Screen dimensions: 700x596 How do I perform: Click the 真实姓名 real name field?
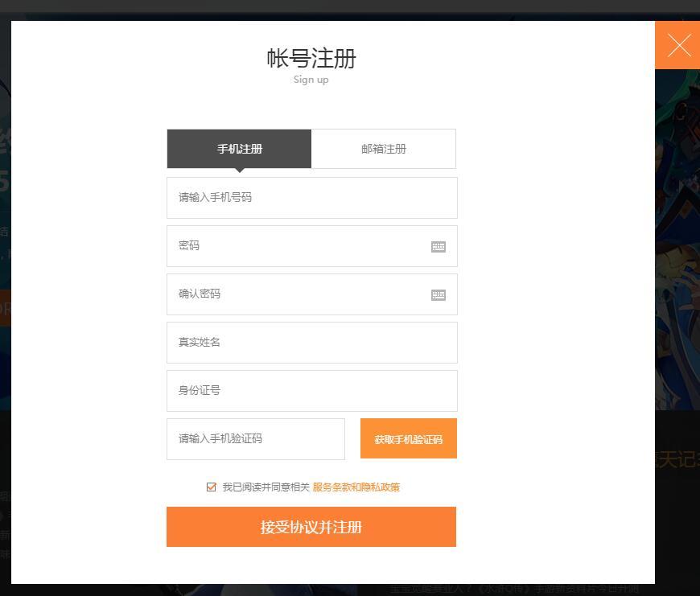tap(312, 342)
